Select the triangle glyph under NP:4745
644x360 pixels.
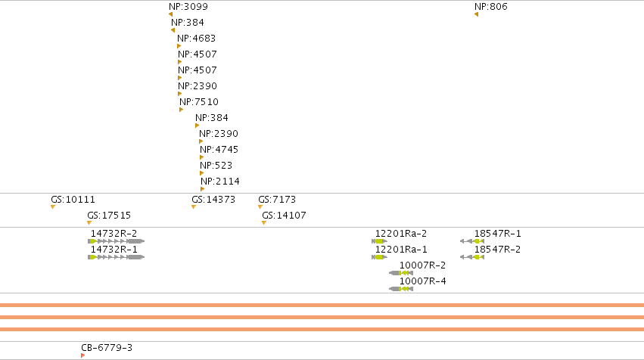pos(201,157)
